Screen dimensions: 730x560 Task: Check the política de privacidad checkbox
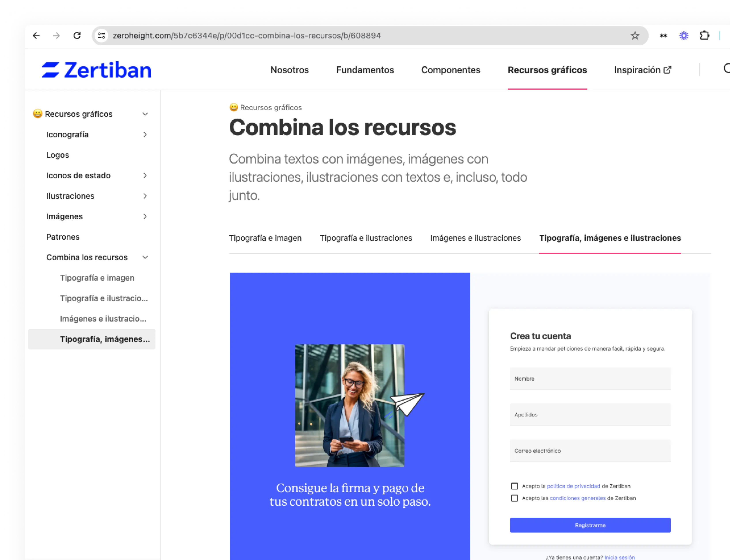pos(514,486)
